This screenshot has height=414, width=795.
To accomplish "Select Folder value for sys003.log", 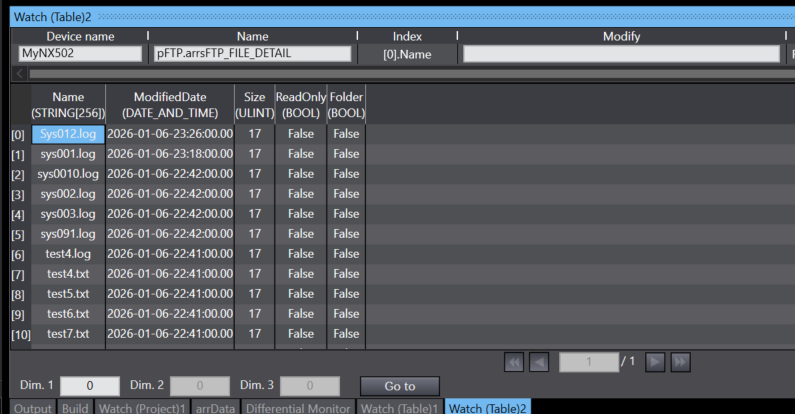I will click(x=346, y=214).
